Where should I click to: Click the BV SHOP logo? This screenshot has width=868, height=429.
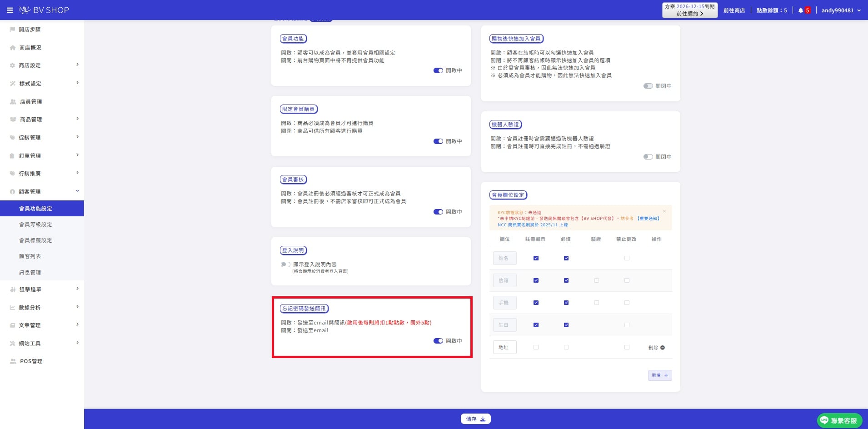(x=44, y=10)
